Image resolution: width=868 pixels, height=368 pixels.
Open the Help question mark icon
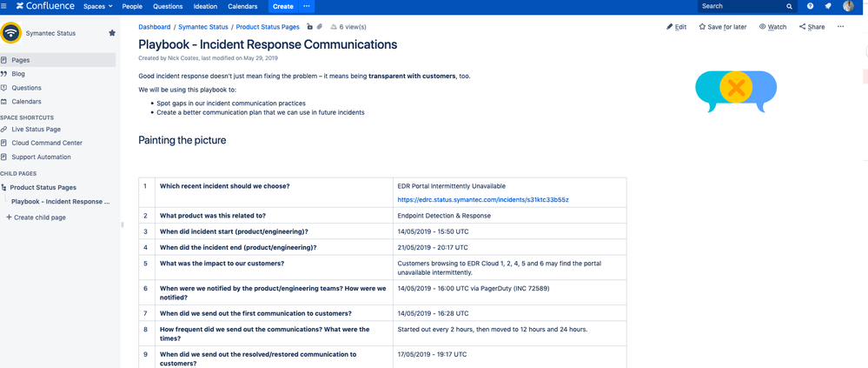coord(811,6)
